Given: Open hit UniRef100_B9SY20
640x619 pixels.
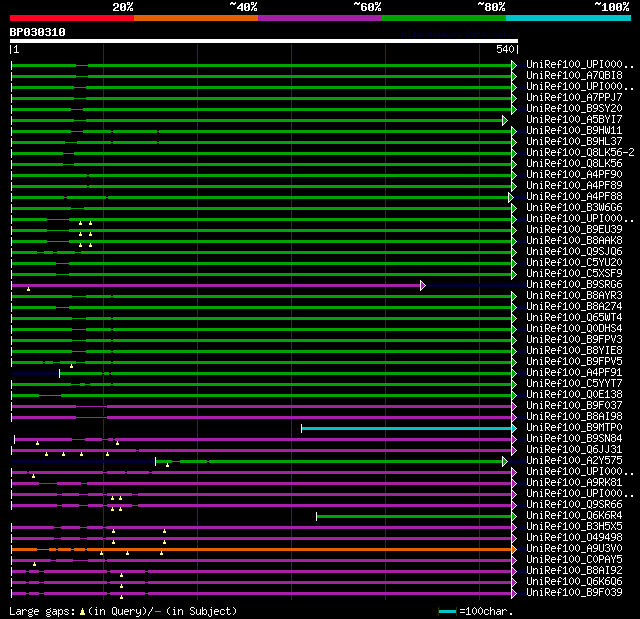Looking at the screenshot, I should [574, 109].
